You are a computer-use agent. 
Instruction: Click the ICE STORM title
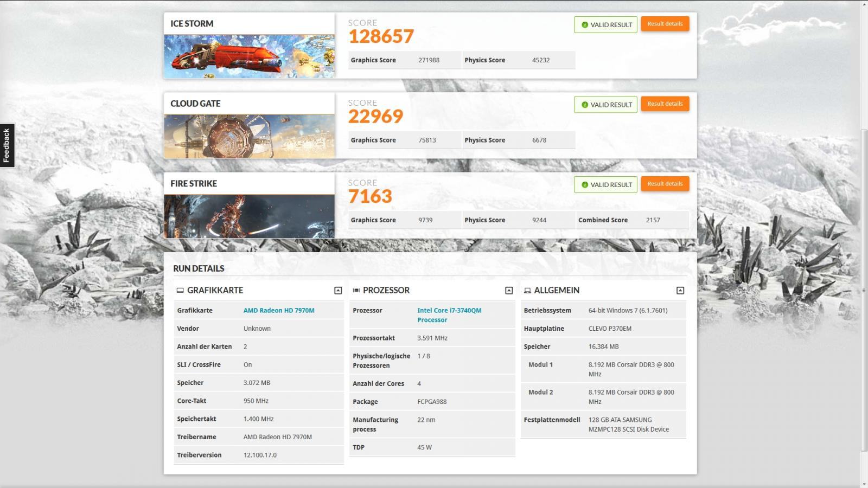[x=192, y=24]
